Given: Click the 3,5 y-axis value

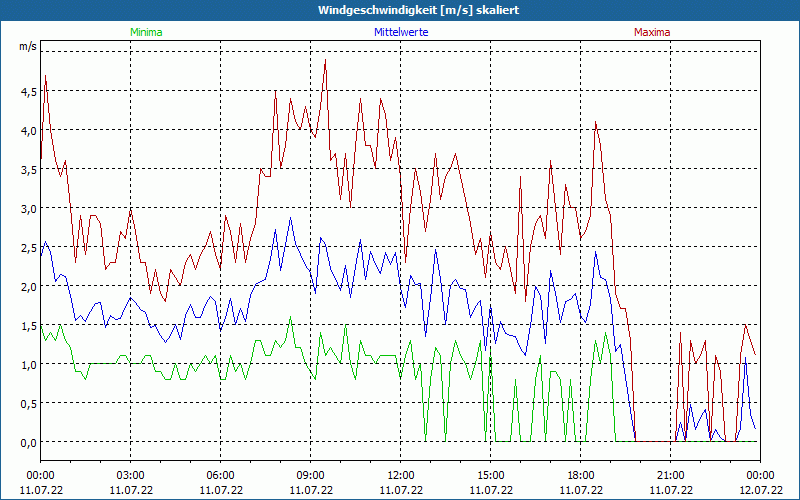Looking at the screenshot, I should point(28,170).
